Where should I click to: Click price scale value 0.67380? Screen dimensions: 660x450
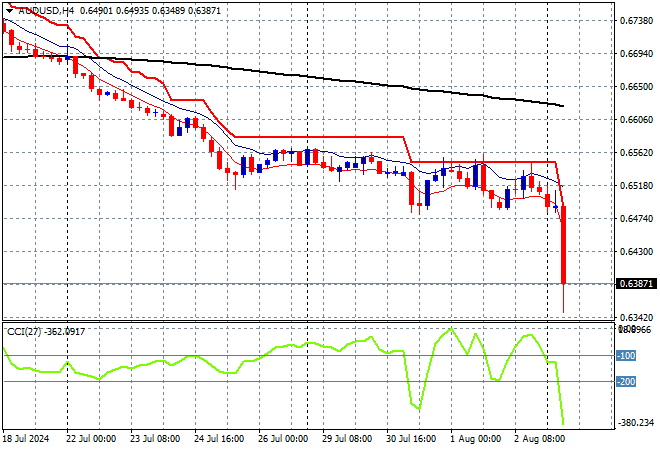[x=636, y=21]
